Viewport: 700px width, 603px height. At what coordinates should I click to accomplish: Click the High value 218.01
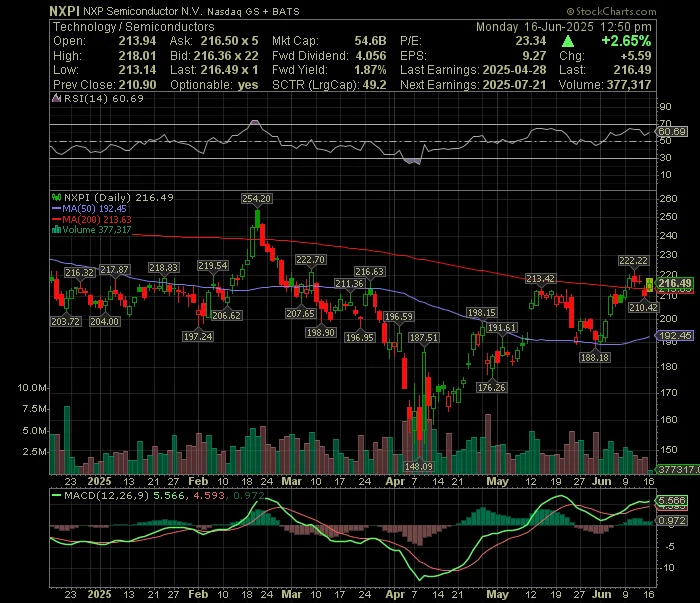pyautogui.click(x=138, y=56)
